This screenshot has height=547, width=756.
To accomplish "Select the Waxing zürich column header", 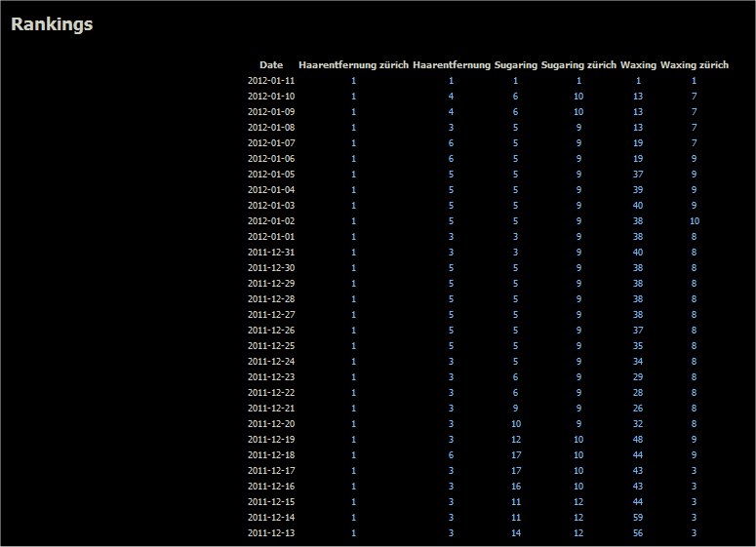I will pyautogui.click(x=695, y=65).
